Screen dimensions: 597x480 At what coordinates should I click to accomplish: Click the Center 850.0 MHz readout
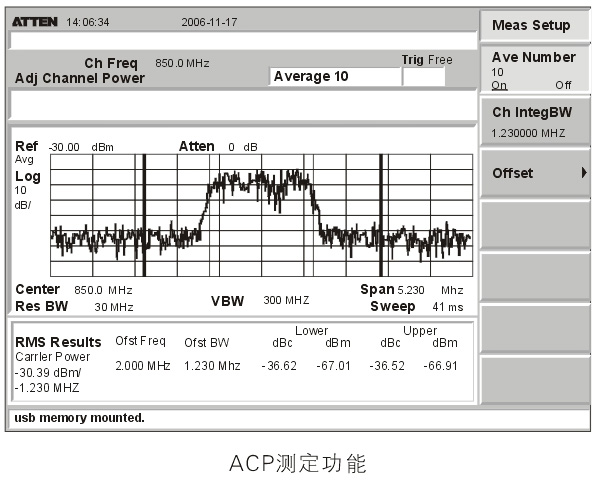(x=73, y=290)
